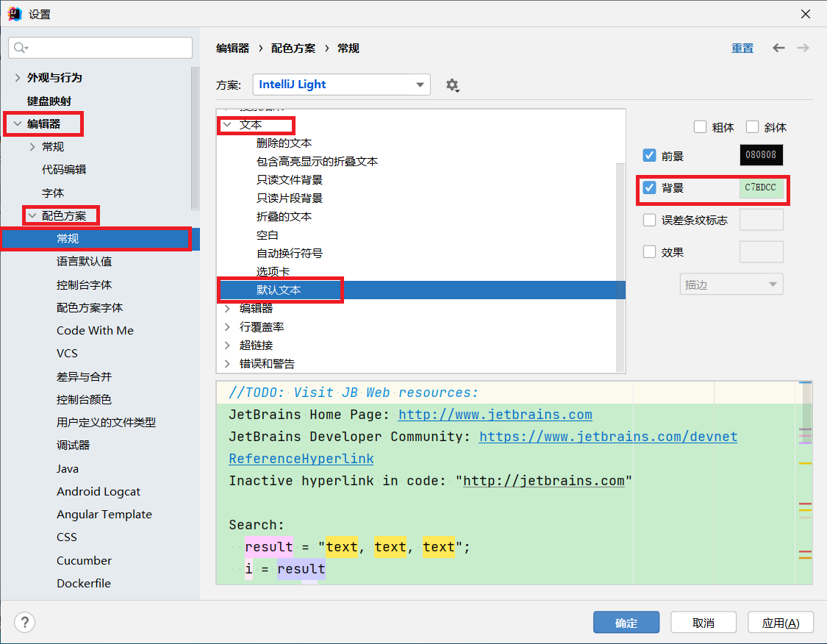Select 用户定义的文件类型 in the sidebar
This screenshot has width=827, height=644.
(x=106, y=422)
